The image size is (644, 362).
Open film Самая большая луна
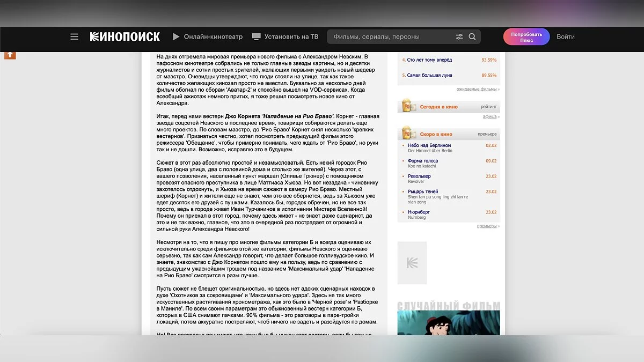click(x=429, y=76)
